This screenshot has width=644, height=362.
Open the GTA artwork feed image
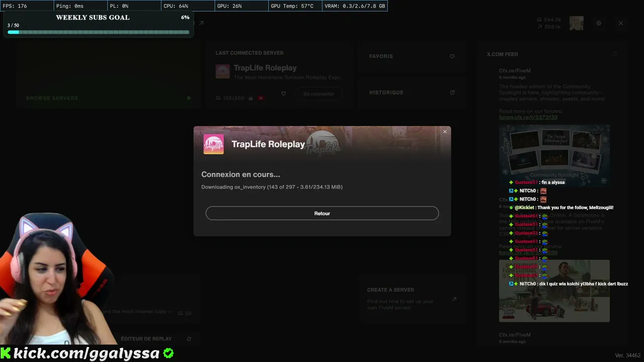(554, 291)
